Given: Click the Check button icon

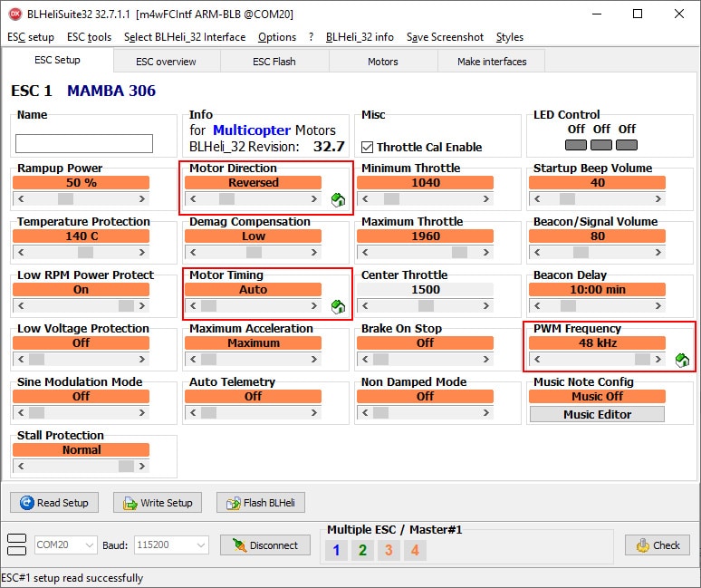Looking at the screenshot, I should tap(642, 545).
